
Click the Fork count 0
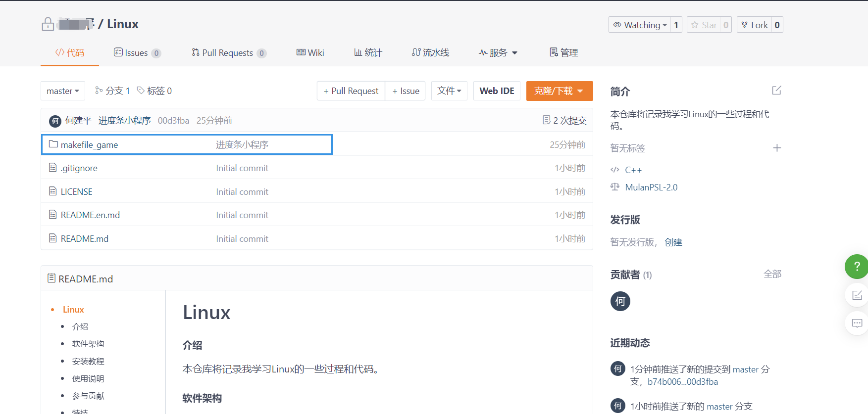coord(777,25)
